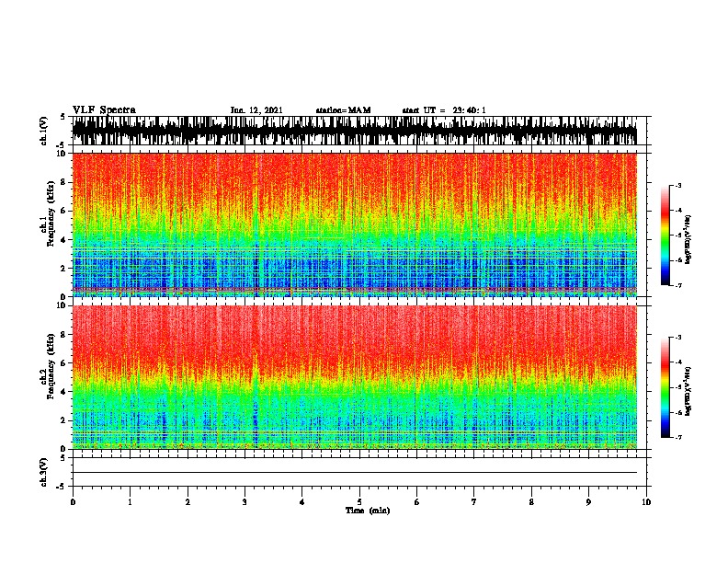Click the "4" kHz tick on ch.1 axis
Viewport: 728px width, 563px height.
click(x=63, y=240)
